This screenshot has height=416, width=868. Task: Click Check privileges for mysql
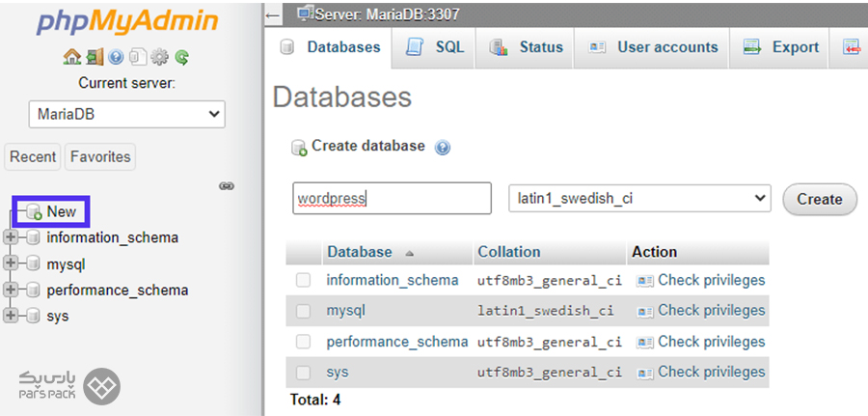[x=712, y=311]
